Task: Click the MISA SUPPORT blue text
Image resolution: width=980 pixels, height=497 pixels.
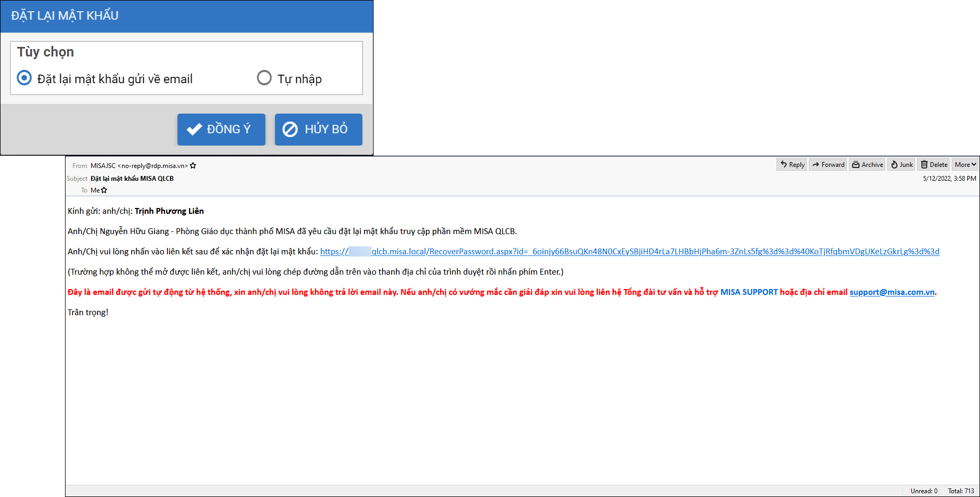Action: point(749,292)
